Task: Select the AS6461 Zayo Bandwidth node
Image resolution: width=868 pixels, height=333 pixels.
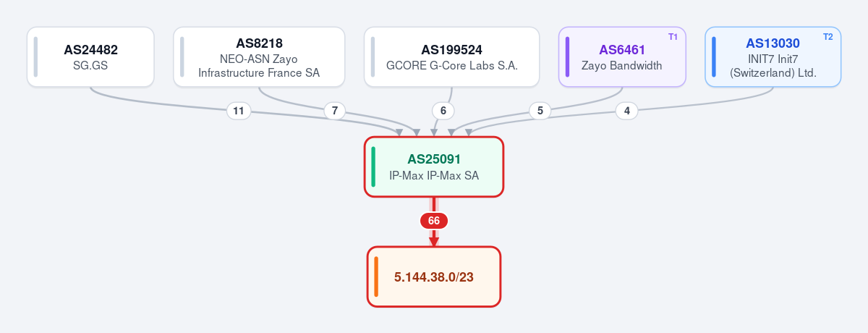Action: click(x=622, y=57)
